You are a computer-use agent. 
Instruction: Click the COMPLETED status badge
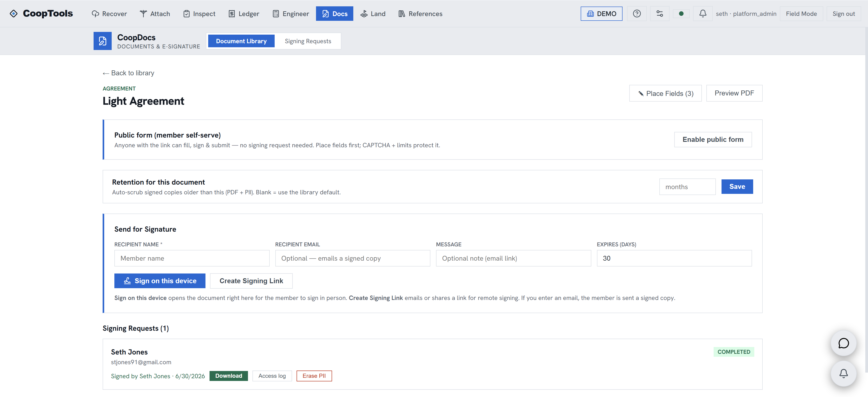[734, 352]
